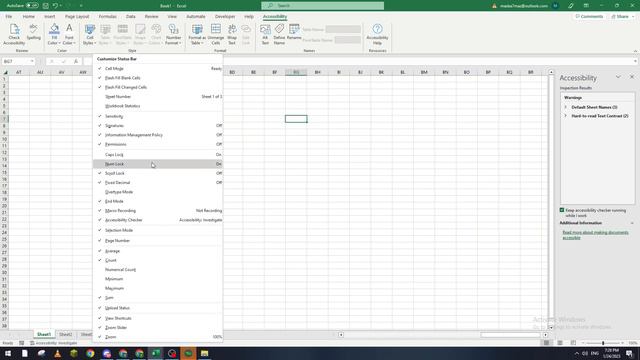Open the Windows Start menu

point(8,353)
